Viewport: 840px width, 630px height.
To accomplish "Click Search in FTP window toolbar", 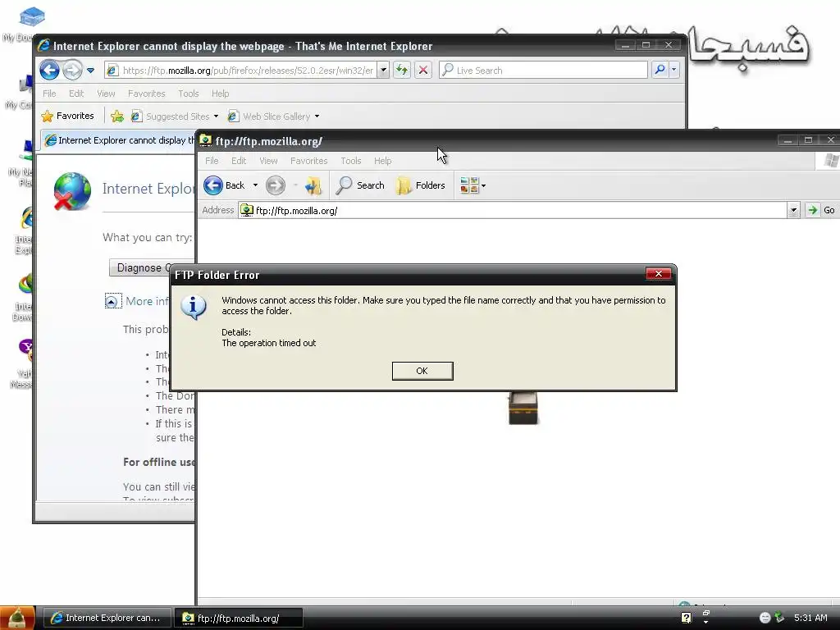I will pyautogui.click(x=360, y=185).
